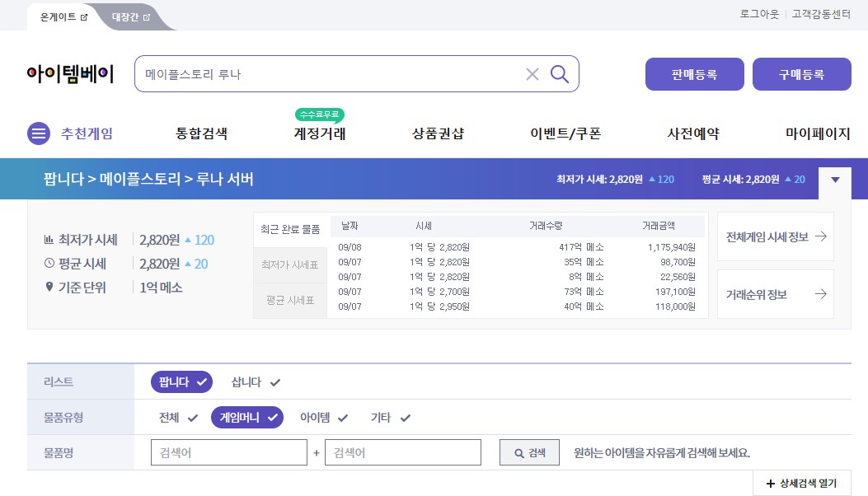Click the 09/08 date row
Viewport: 868px width, 496px height.
click(350, 247)
